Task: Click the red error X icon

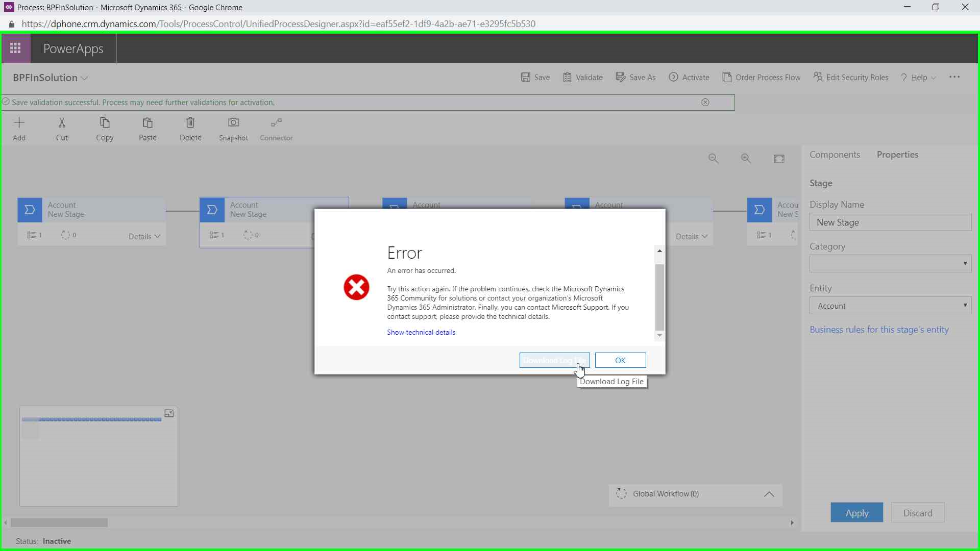Action: (x=356, y=287)
